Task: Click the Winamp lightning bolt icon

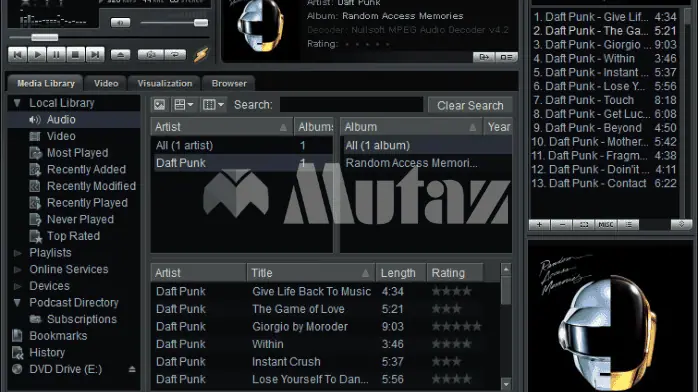Action: pyautogui.click(x=201, y=55)
